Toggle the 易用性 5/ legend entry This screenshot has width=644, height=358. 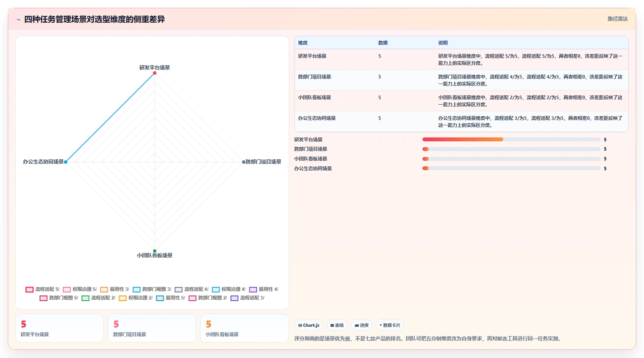[x=170, y=298]
